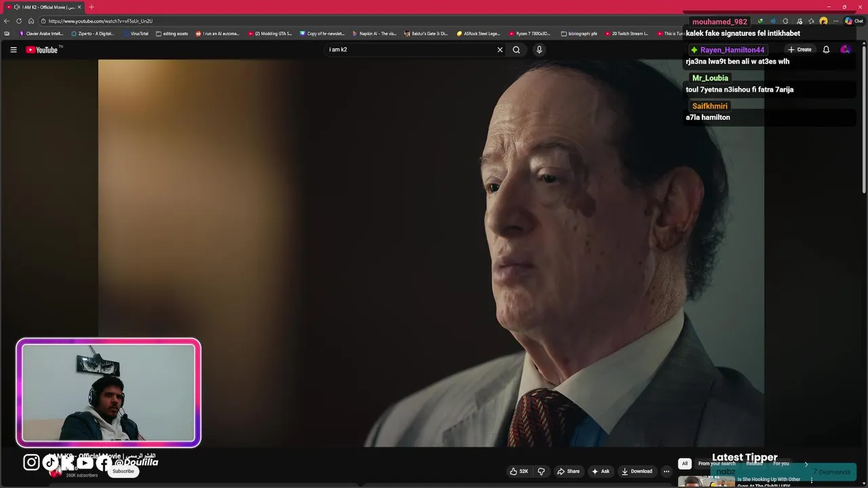This screenshot has height=488, width=868.
Task: Open the Napkin AI bookmark
Action: point(374,33)
